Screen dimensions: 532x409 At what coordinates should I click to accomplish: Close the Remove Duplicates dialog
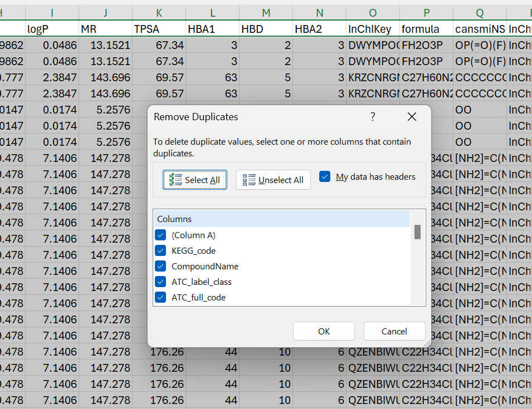(x=412, y=117)
